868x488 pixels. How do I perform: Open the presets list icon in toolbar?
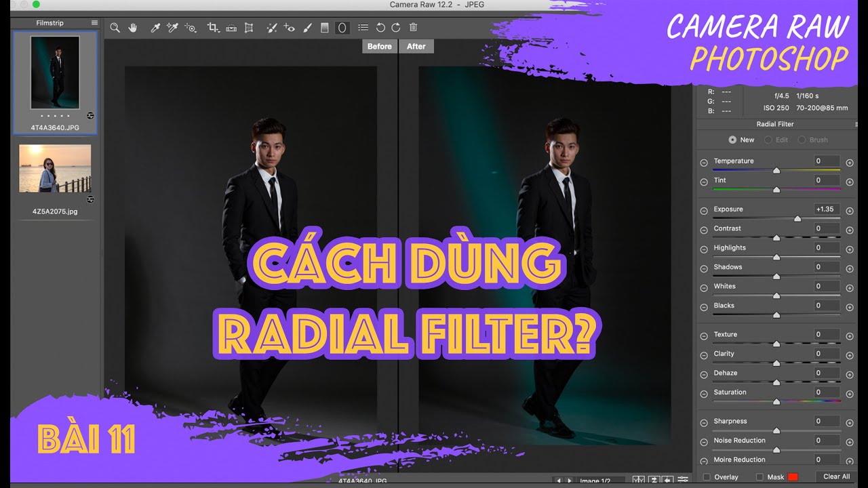[x=363, y=28]
